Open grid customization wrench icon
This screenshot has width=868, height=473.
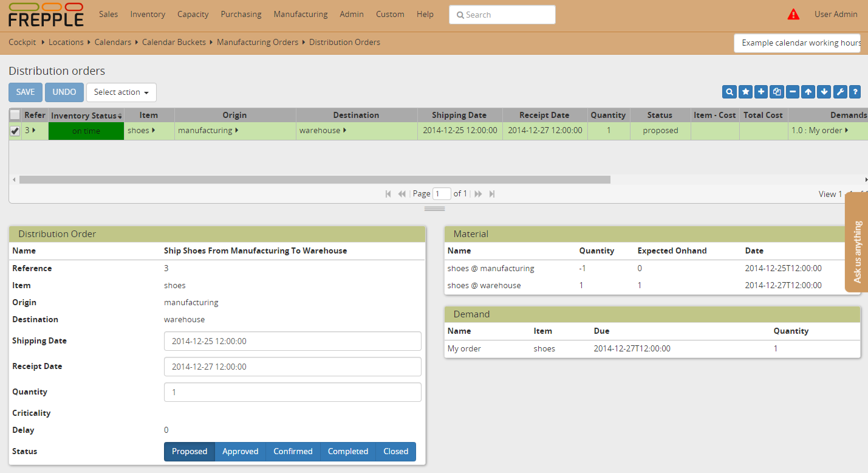(x=840, y=92)
